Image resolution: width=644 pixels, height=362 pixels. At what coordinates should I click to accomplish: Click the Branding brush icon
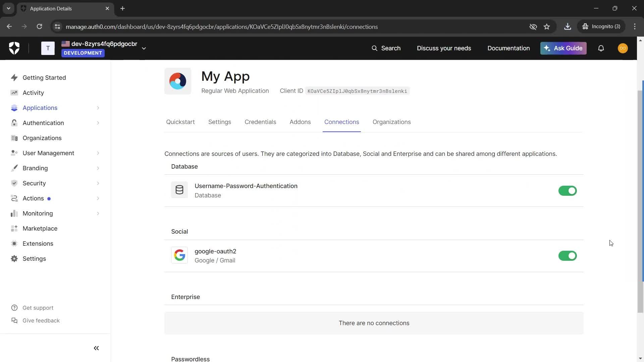[x=14, y=168]
